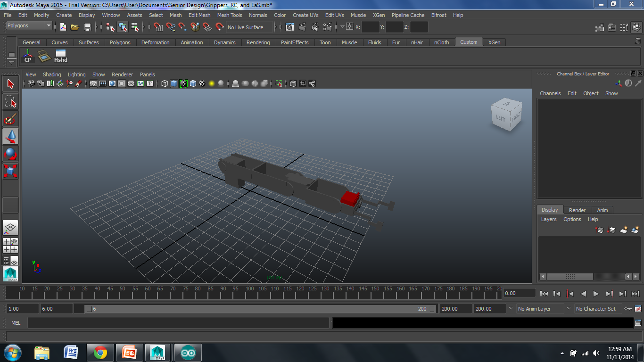Switch to the Animation shelf tab
This screenshot has width=644, height=362.
[191, 42]
